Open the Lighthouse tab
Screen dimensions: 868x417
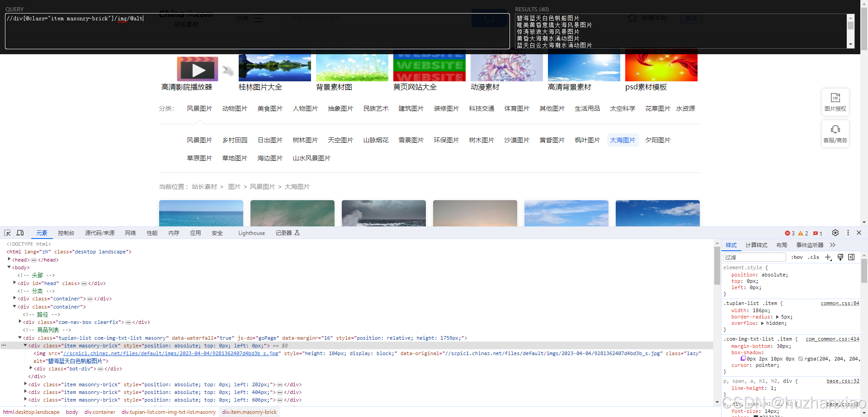click(x=251, y=233)
